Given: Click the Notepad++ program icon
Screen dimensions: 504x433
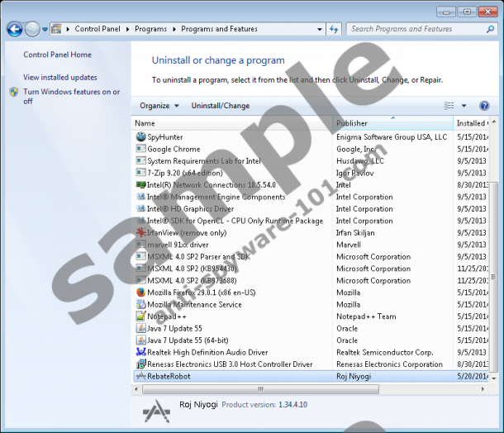Looking at the screenshot, I should 140,316.
